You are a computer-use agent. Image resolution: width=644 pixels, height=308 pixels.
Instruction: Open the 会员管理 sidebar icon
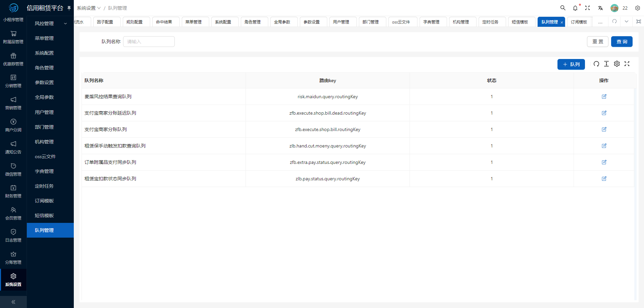(x=13, y=210)
